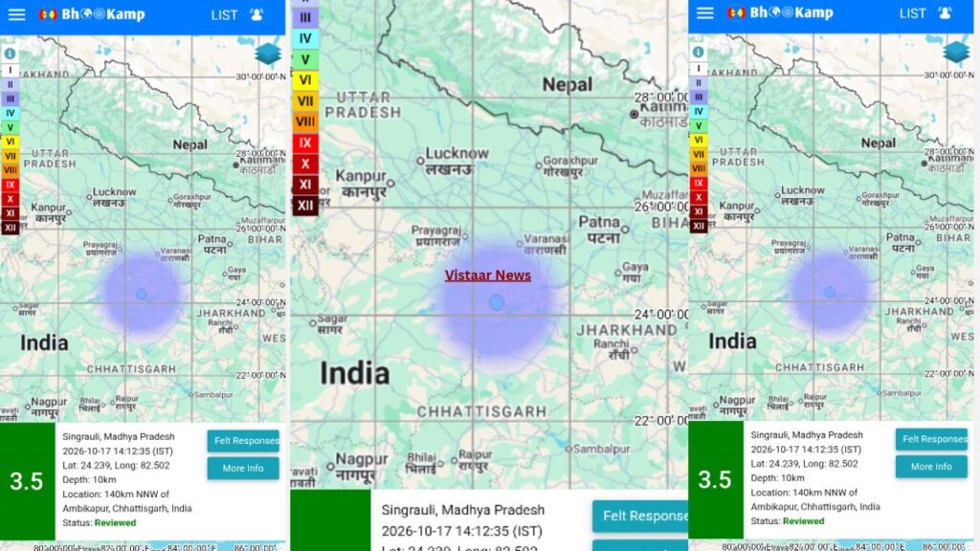Click info icon above legend in left screenshot
The height and width of the screenshot is (551, 980).
[10, 54]
